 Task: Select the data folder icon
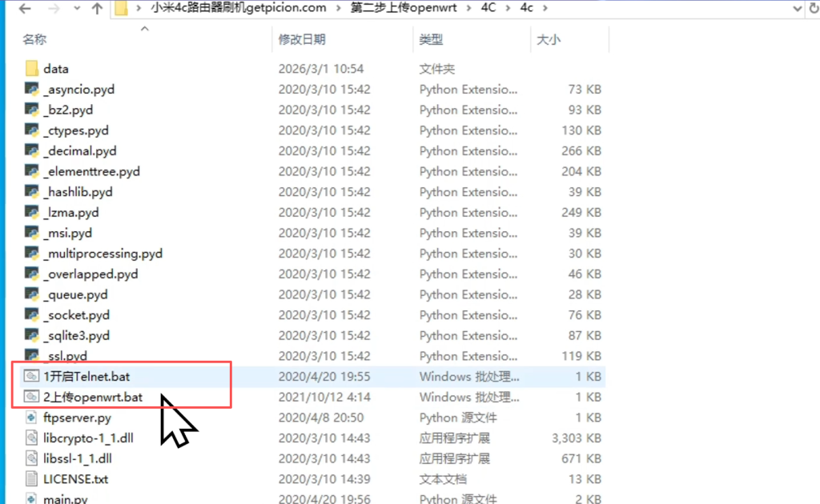coord(32,69)
